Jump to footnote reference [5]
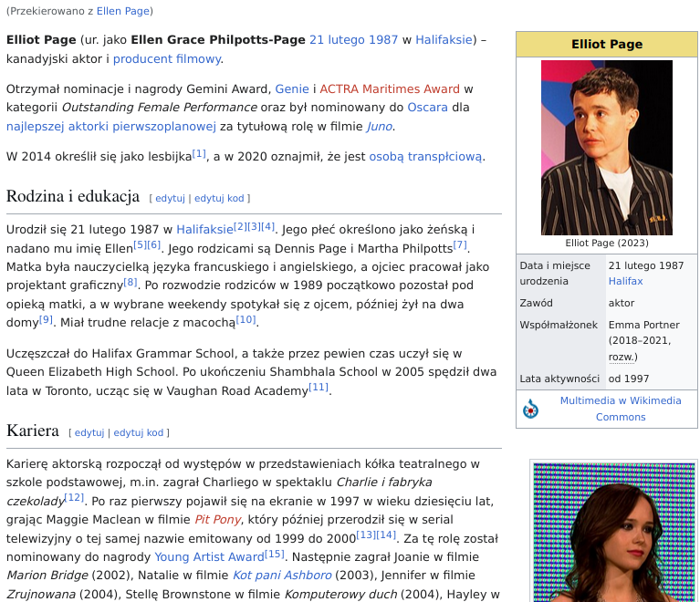This screenshot has height=602, width=700. click(141, 245)
